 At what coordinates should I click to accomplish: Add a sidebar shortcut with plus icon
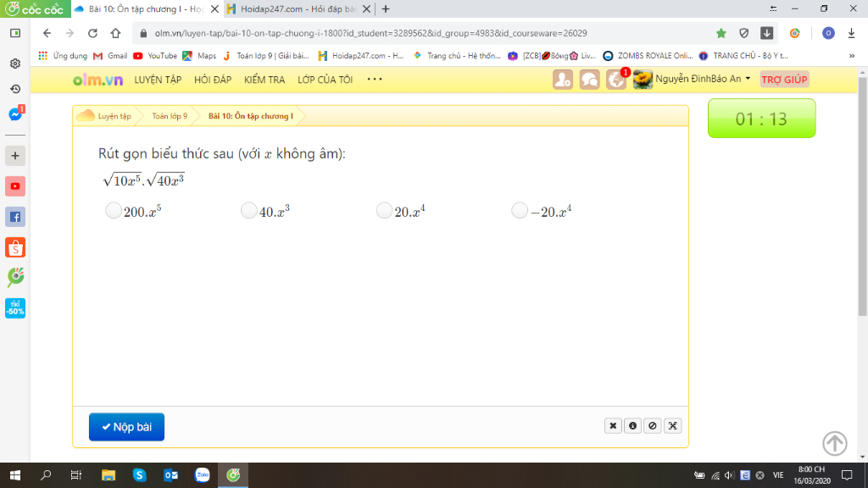point(15,156)
